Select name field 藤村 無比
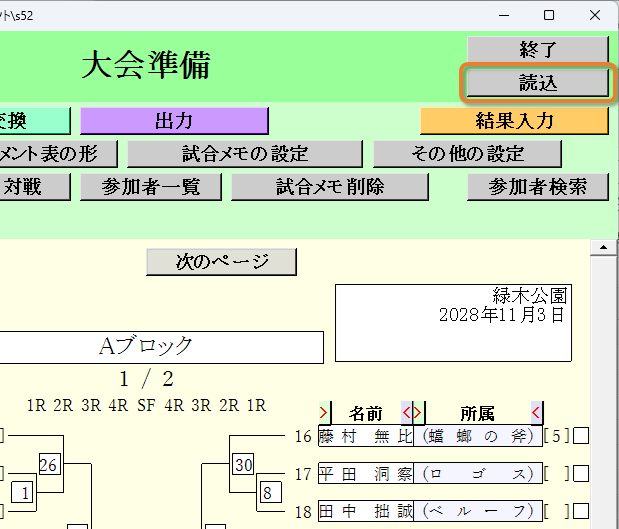 coord(366,436)
